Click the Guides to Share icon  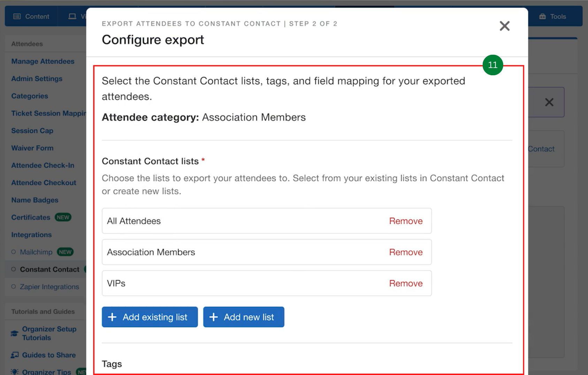15,355
